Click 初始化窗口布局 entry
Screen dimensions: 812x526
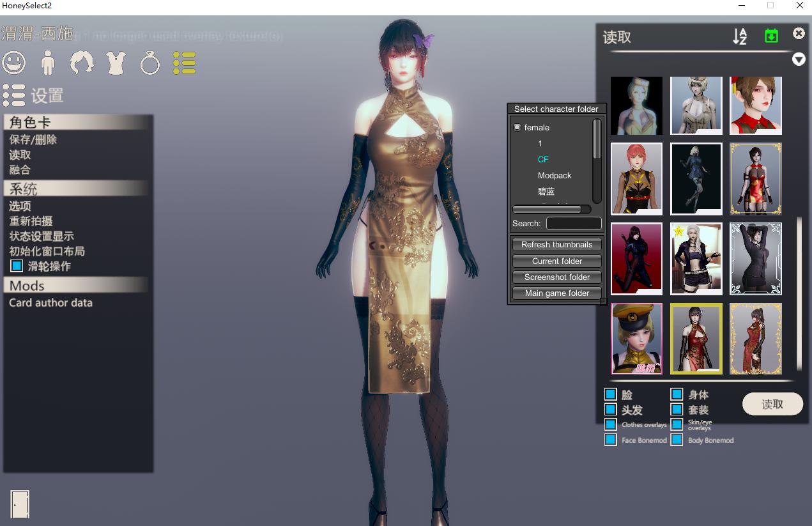[47, 251]
